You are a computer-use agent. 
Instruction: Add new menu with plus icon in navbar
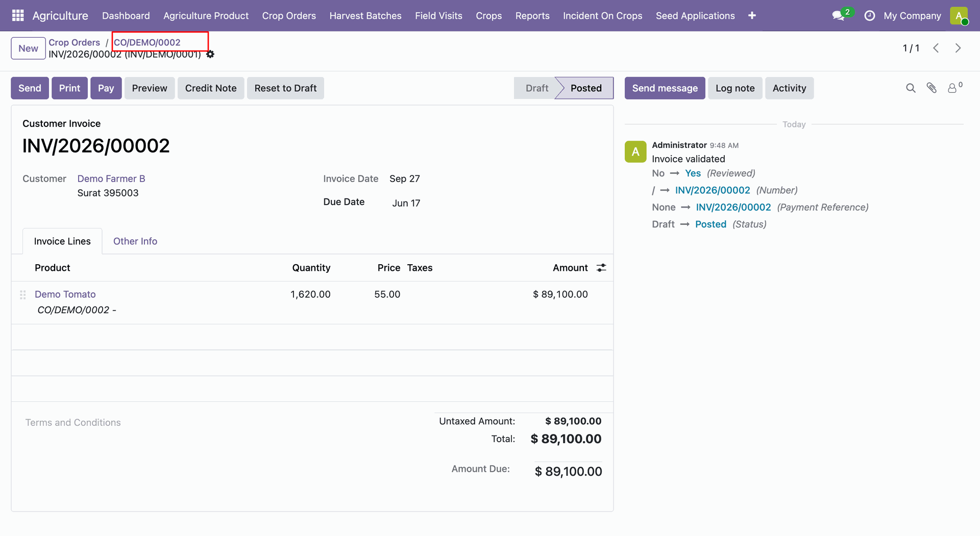752,16
